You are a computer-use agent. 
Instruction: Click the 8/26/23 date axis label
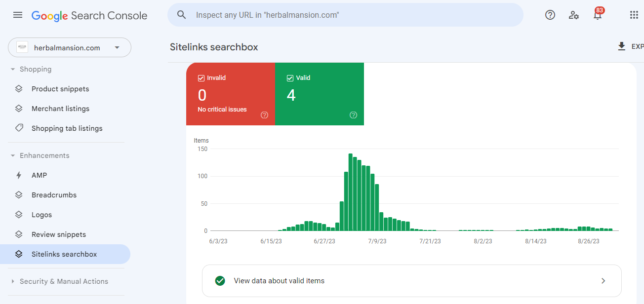tap(589, 241)
